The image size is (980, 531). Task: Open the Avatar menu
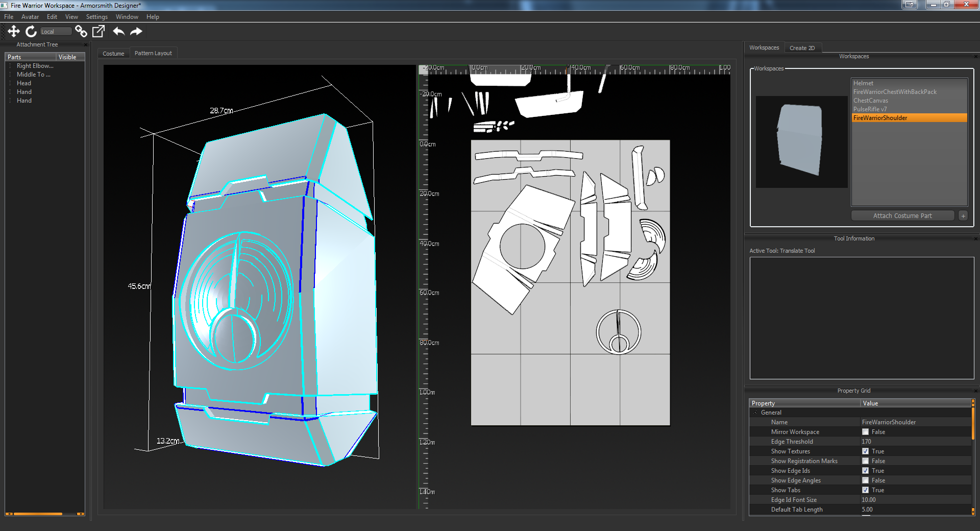pos(30,17)
